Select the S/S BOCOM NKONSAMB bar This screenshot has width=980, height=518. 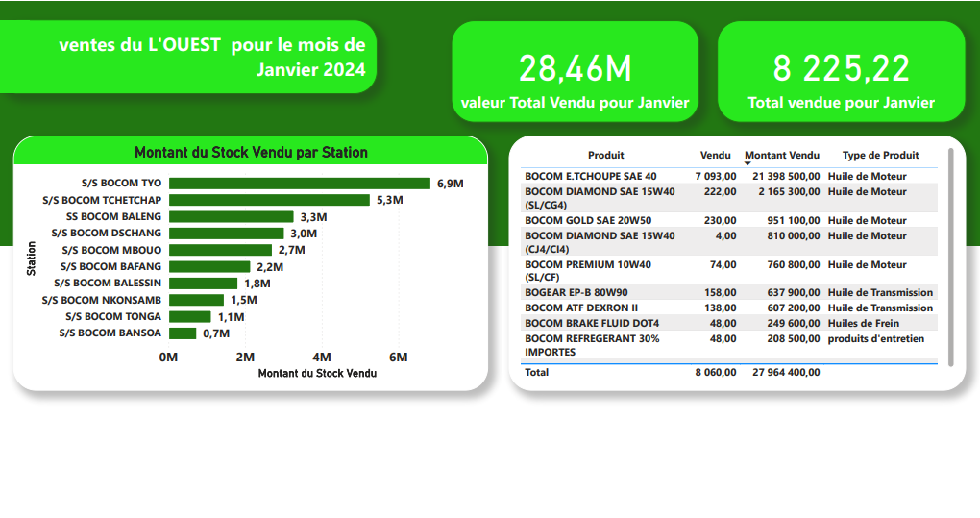pos(196,300)
